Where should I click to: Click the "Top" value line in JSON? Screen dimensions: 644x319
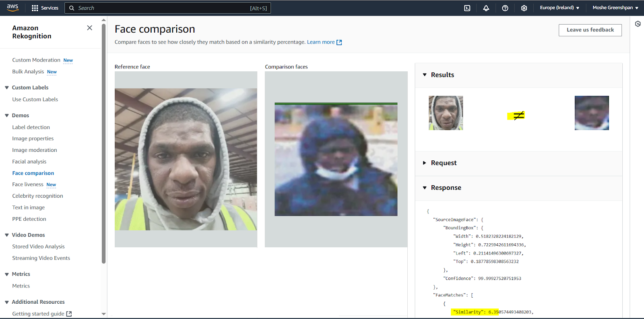coord(486,262)
